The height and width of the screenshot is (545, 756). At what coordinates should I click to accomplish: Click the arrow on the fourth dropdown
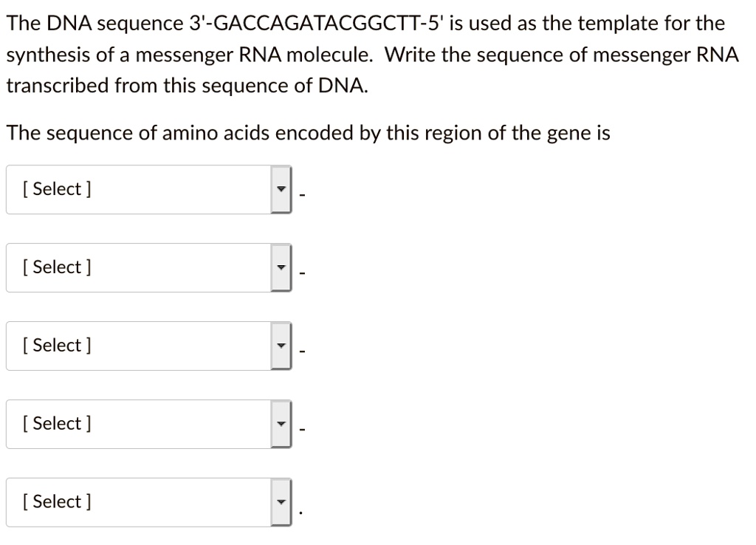[x=281, y=424]
